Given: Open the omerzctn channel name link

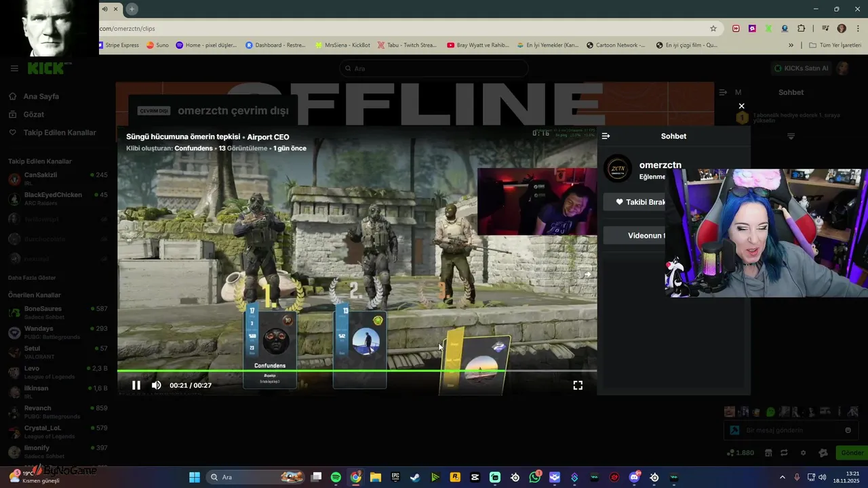Looking at the screenshot, I should click(x=660, y=165).
